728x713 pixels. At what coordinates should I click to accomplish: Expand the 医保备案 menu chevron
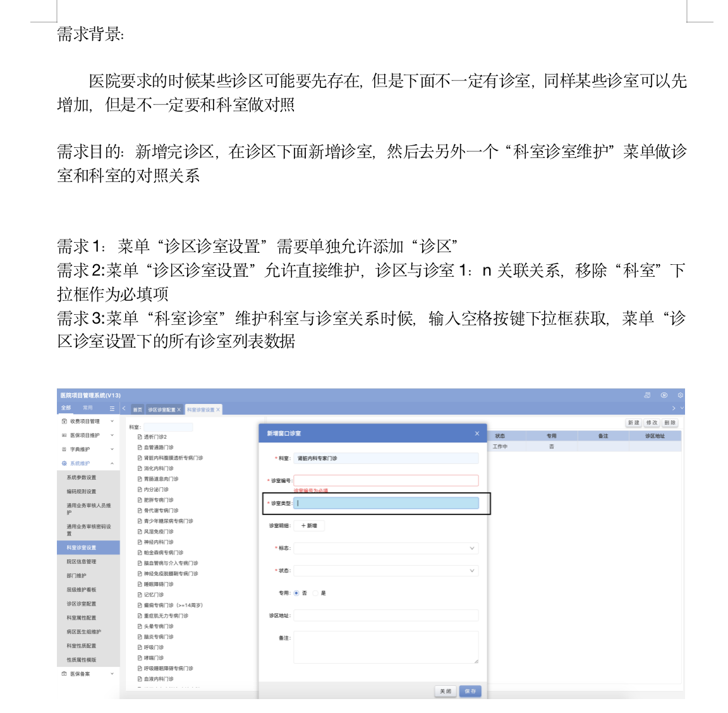[x=112, y=674]
